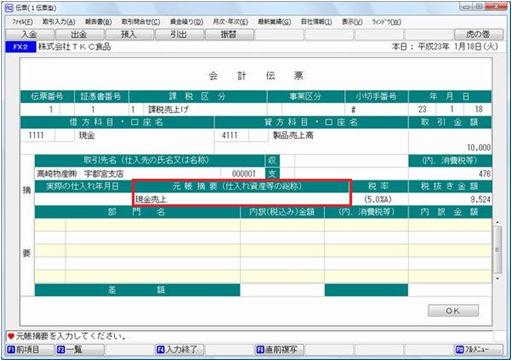The height and width of the screenshot is (361, 512).
Task: Choose the 振替 toolbar button
Action: coord(229,34)
